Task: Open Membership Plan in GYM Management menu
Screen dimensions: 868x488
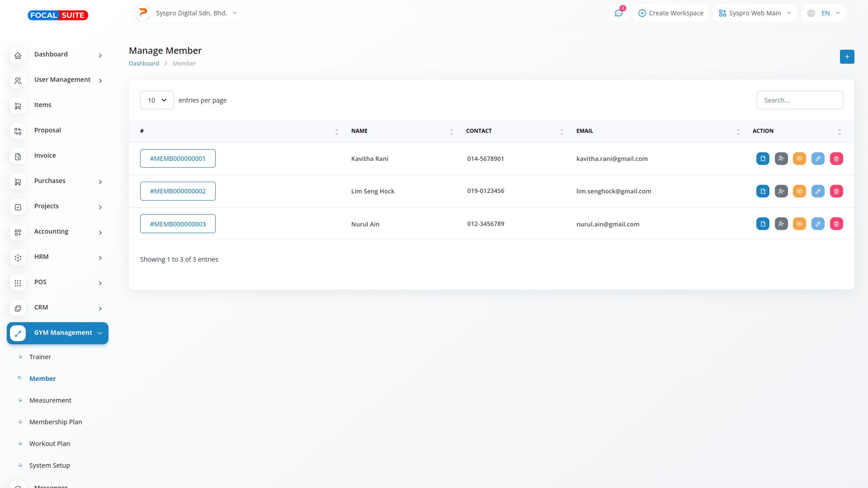Action: pos(56,422)
